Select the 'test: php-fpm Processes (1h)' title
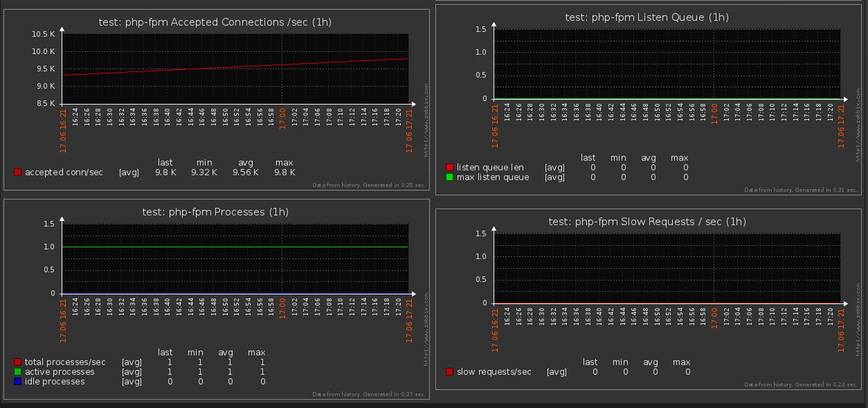 [x=215, y=212]
